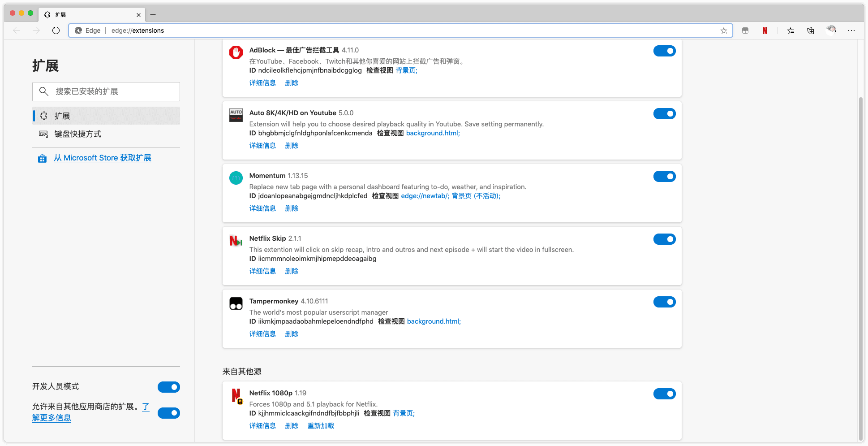
Task: Click the Auto 8K/4K/HD extension icon
Action: [x=236, y=115]
